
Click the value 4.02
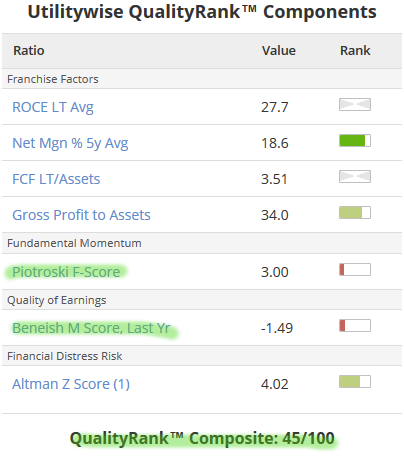coord(275,384)
